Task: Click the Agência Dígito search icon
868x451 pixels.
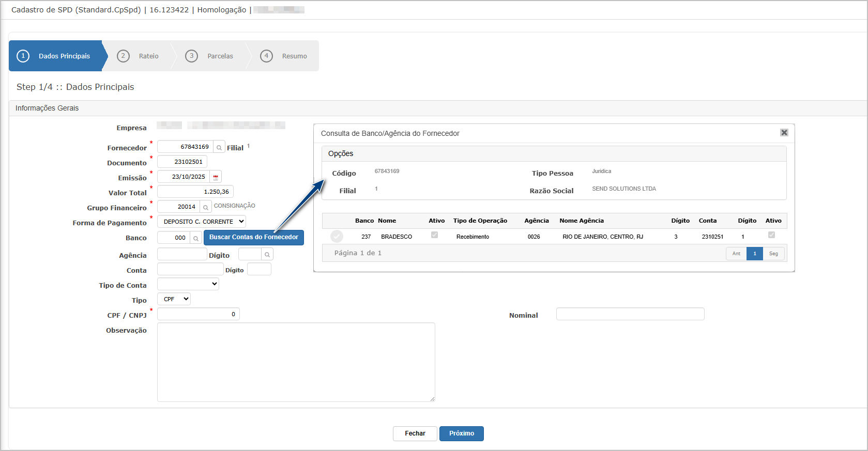Action: pos(267,255)
